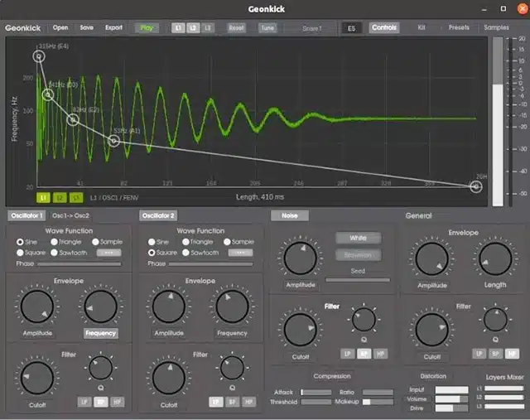Click Oscillator 2 Frequency envelope knob

click(232, 307)
